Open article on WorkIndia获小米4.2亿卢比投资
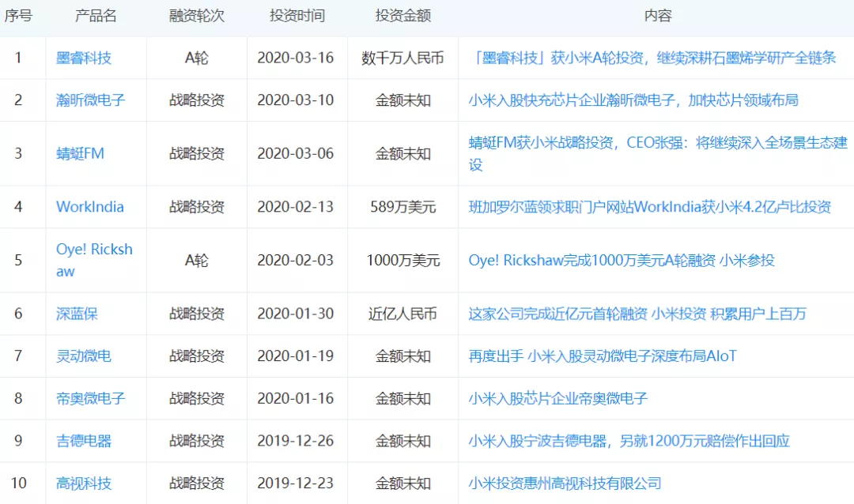The width and height of the screenshot is (854, 504). 650,207
